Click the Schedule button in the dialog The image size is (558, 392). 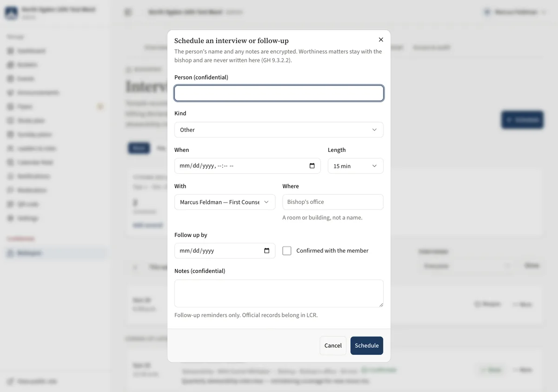[367, 346]
